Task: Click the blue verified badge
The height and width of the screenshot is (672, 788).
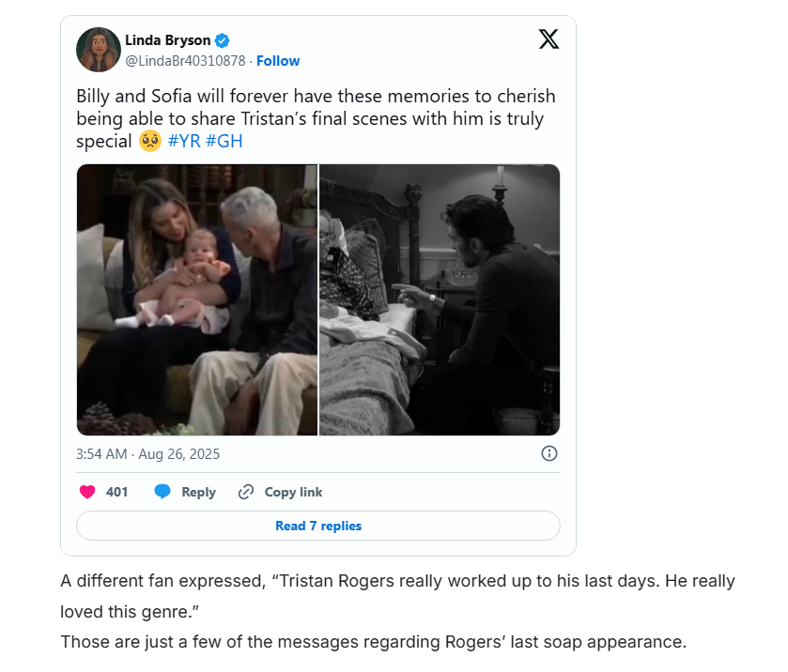Action: pos(223,40)
